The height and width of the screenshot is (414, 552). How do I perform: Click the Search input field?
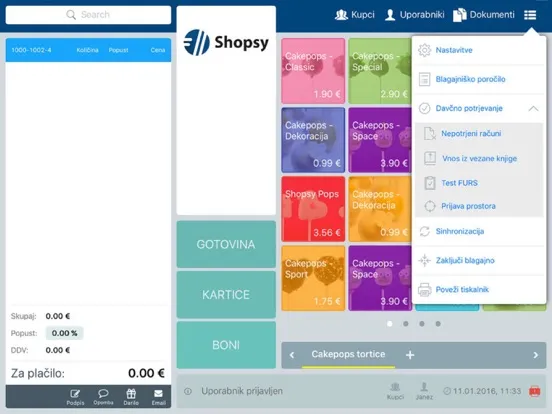(88, 15)
